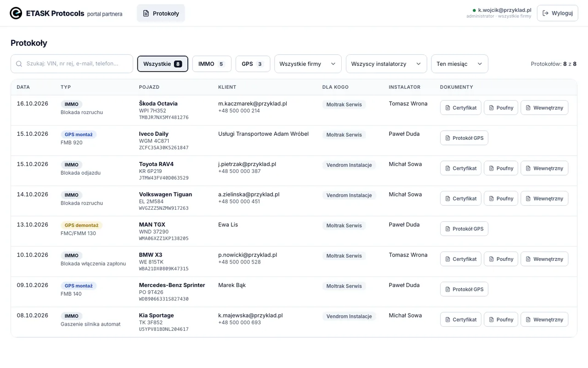The height and width of the screenshot is (368, 588).
Task: Open the Wszystkie firmy dropdown
Action: coord(308,64)
